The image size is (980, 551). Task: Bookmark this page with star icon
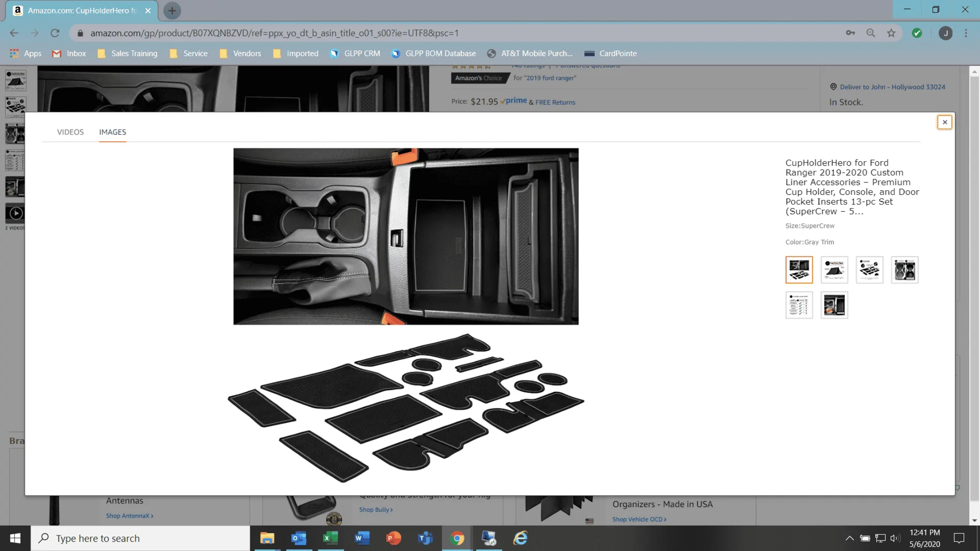(891, 33)
